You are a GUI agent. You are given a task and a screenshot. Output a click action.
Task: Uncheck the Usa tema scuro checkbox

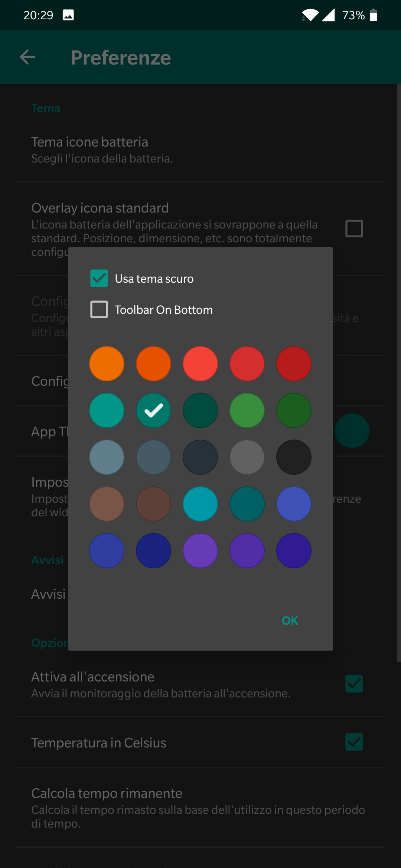click(x=99, y=278)
